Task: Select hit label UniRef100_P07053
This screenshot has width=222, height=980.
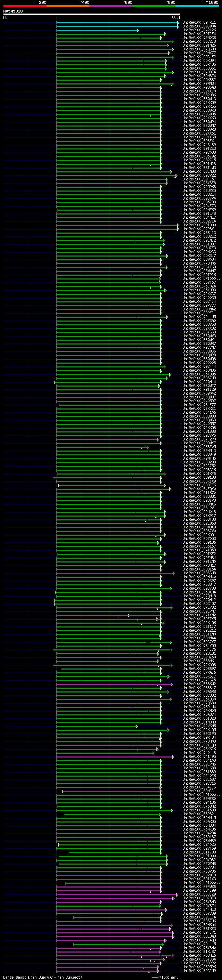Action: pyautogui.click(x=199, y=539)
